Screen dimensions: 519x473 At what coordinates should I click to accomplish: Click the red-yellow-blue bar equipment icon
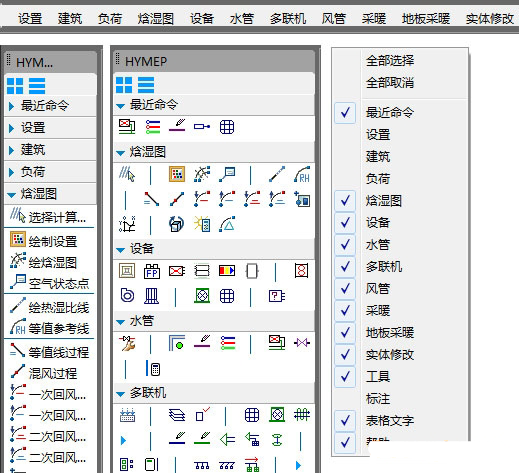[227, 271]
